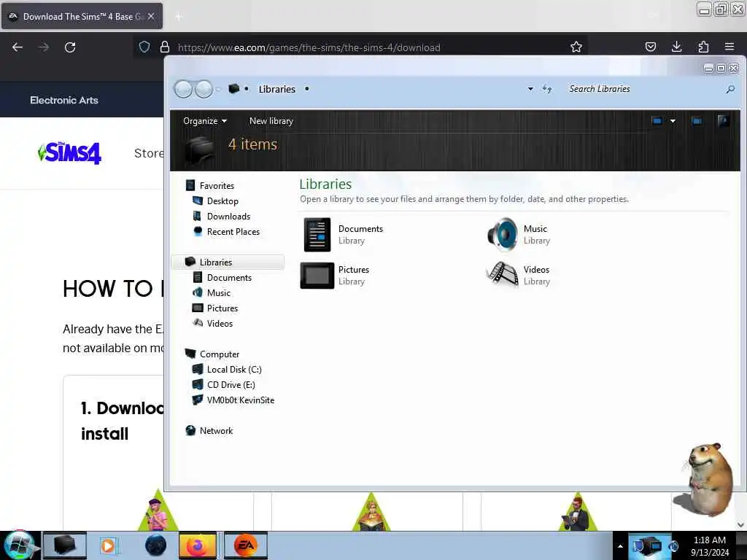747x560 pixels.
Task: Select Local Disk (C:) in the tree
Action: pos(234,370)
